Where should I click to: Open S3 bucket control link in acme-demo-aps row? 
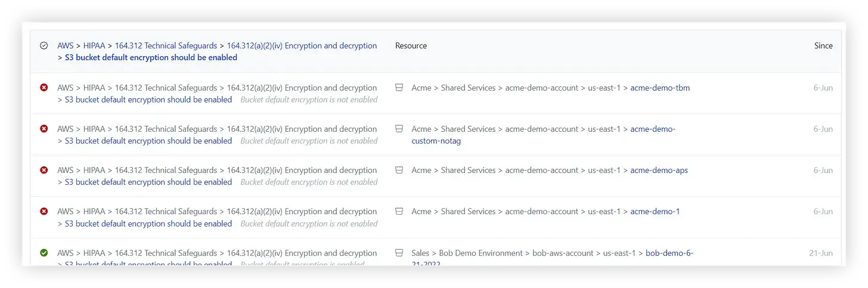[x=148, y=182]
